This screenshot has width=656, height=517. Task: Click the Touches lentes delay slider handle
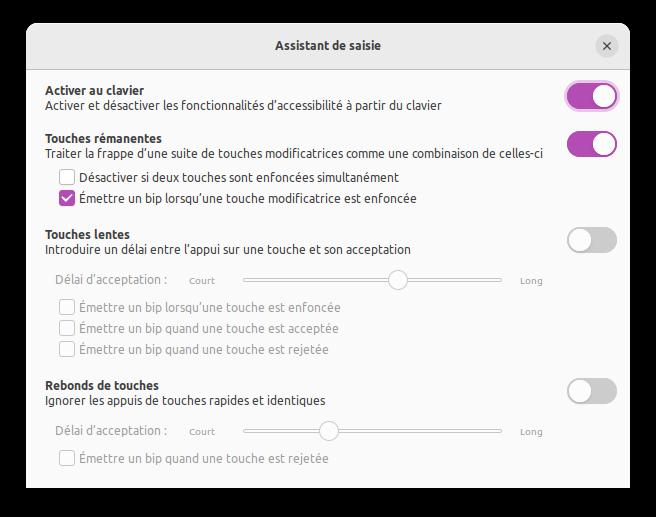[x=398, y=280]
